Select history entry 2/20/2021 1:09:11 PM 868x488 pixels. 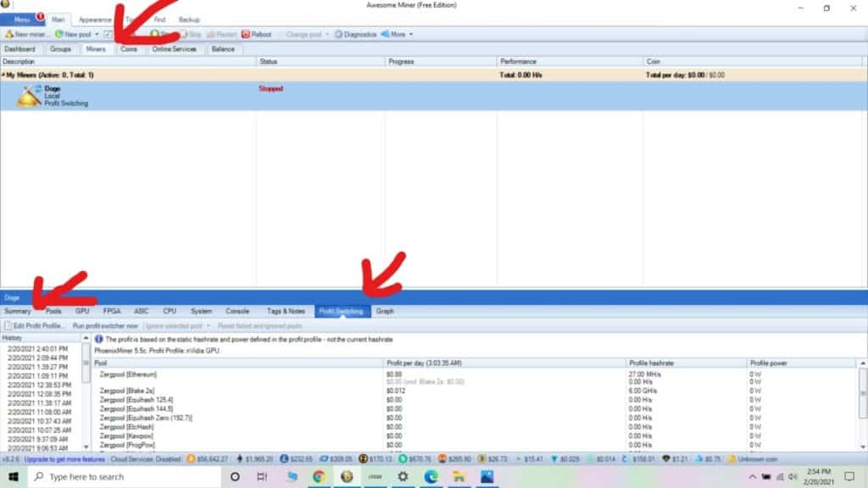coord(37,376)
